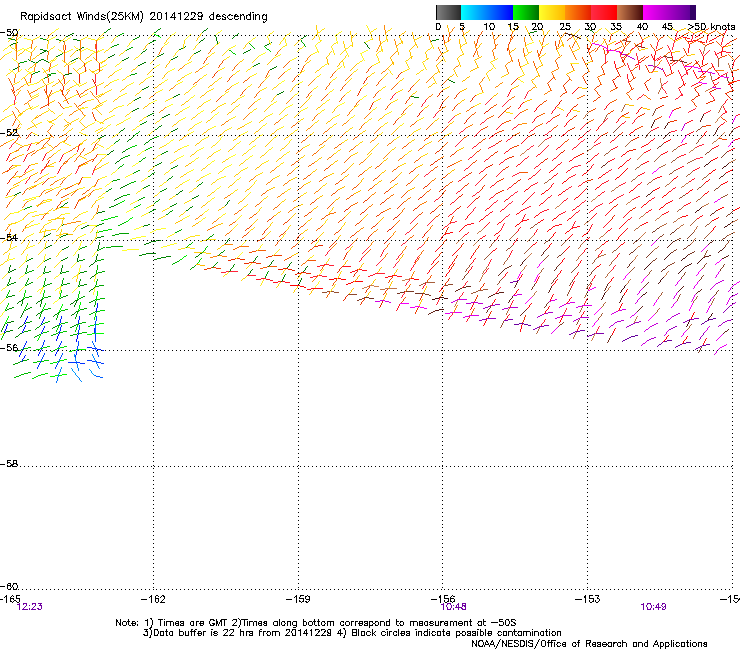The width and height of the screenshot is (740, 650).
Task: Click the '-60' latitude axis label
Action: [9, 586]
